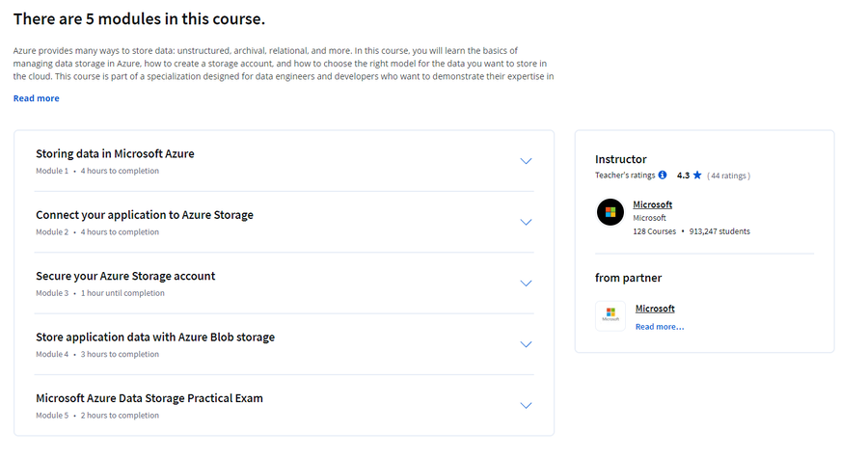
Task: Select Connect your application to Azure Storage title
Action: point(145,215)
